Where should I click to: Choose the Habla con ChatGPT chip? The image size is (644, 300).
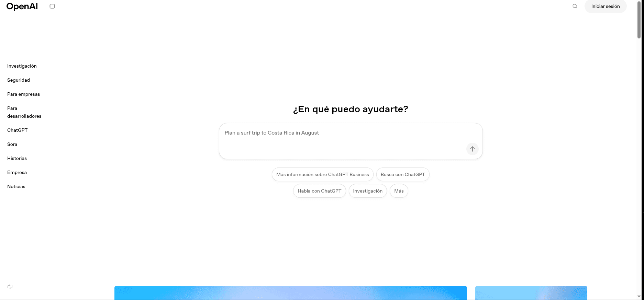319,191
